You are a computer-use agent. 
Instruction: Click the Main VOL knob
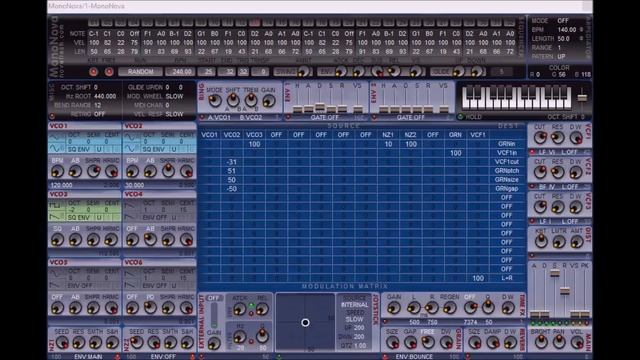pos(577,342)
